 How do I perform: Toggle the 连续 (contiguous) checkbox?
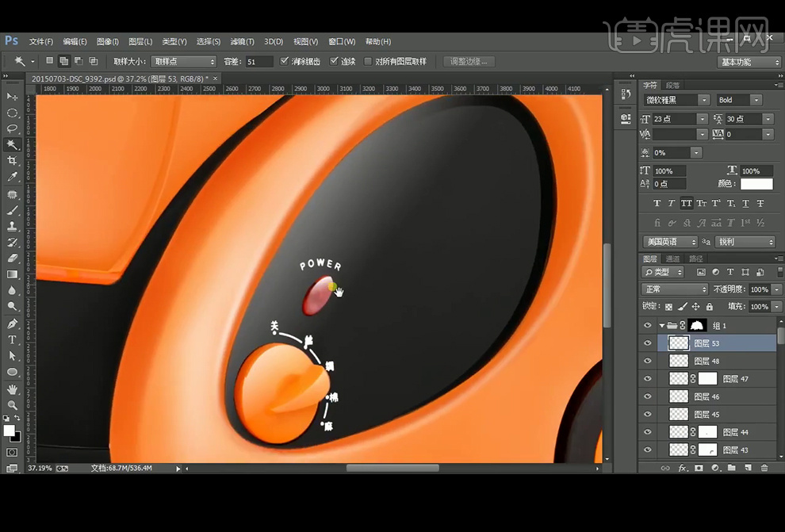pos(334,61)
